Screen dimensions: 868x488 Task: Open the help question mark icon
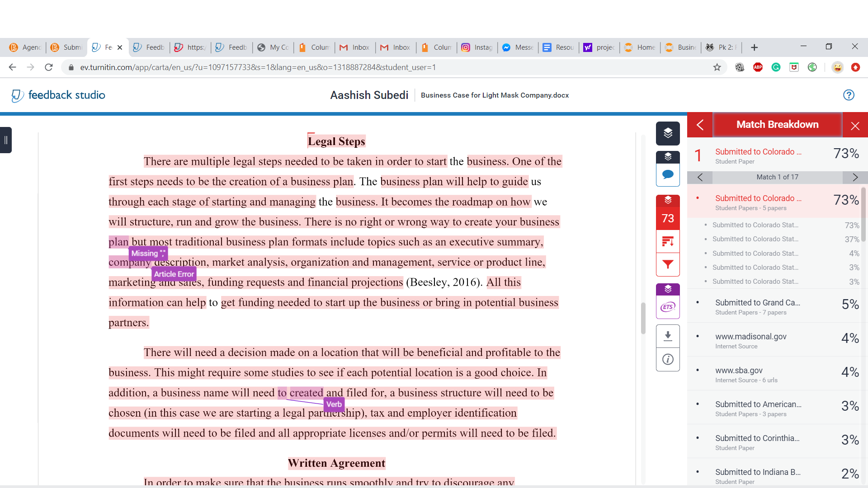[x=849, y=95]
